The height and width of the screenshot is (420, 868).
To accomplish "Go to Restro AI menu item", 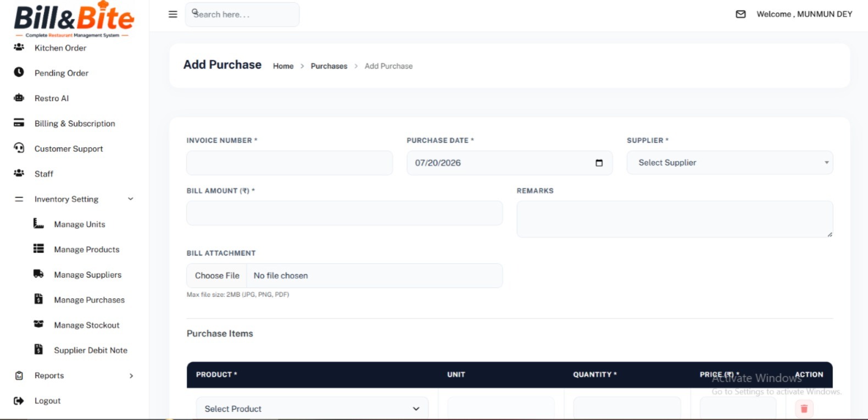I will 52,98.
